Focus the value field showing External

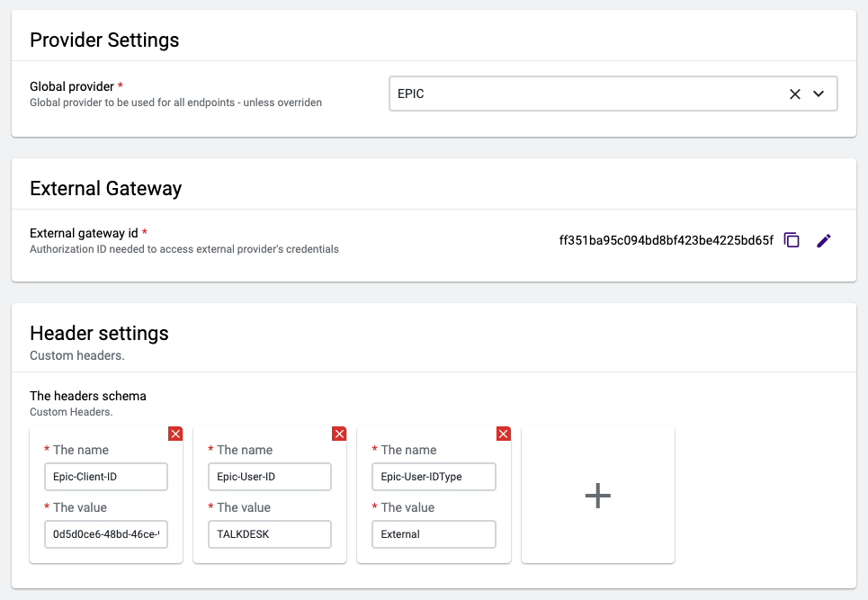[434, 534]
